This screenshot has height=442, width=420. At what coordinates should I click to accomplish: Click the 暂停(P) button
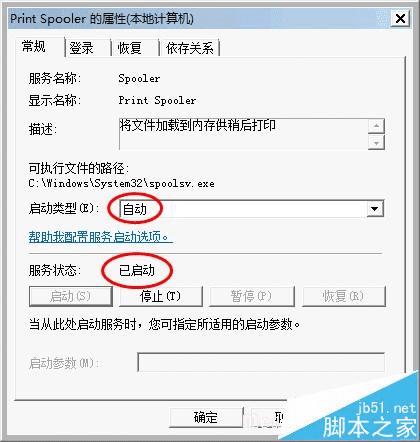pos(252,296)
